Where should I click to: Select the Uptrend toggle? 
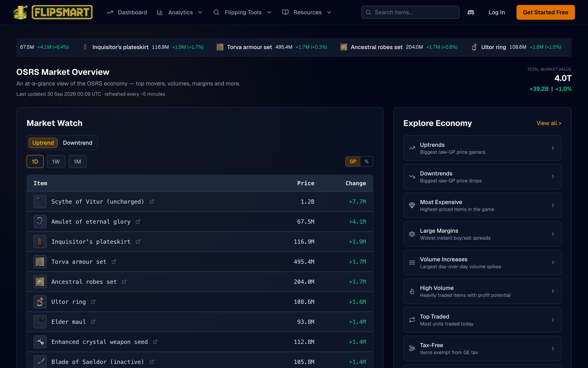coord(43,143)
